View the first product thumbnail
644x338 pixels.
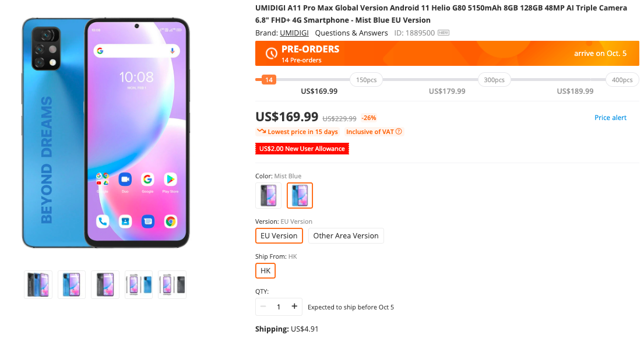click(x=38, y=284)
